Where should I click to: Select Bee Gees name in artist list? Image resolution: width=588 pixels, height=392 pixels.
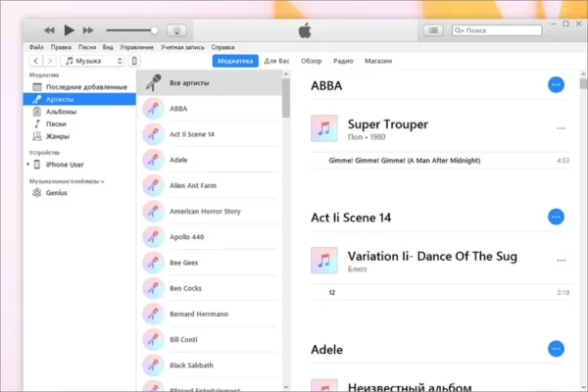pyautogui.click(x=184, y=263)
